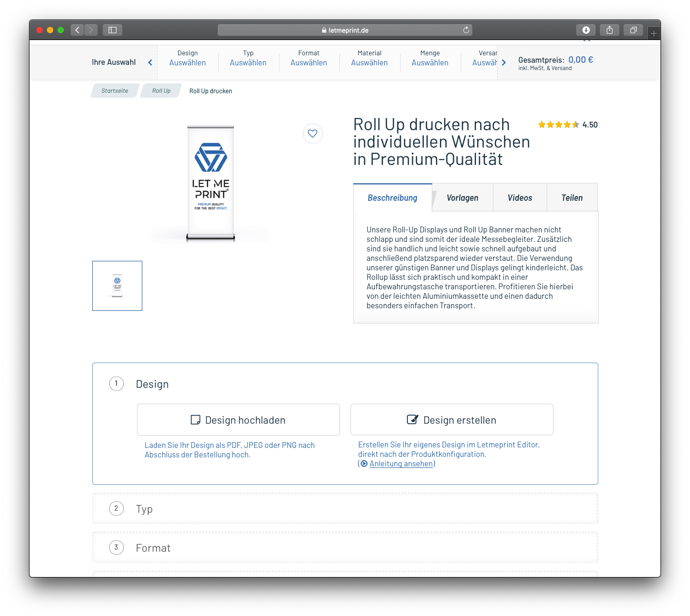The width and height of the screenshot is (690, 616).
Task: Click the Roll Up drucken product title
Action: (441, 142)
